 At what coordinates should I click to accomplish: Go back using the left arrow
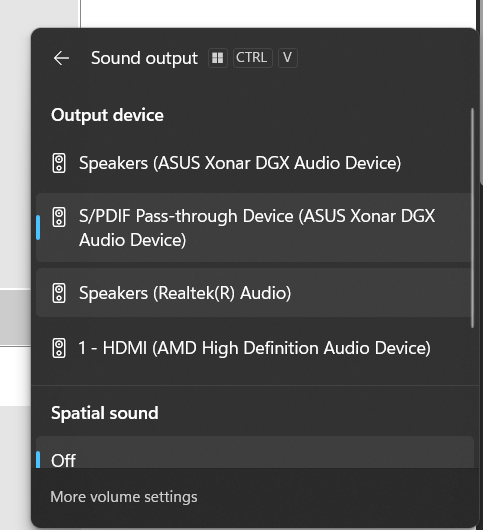[61, 58]
